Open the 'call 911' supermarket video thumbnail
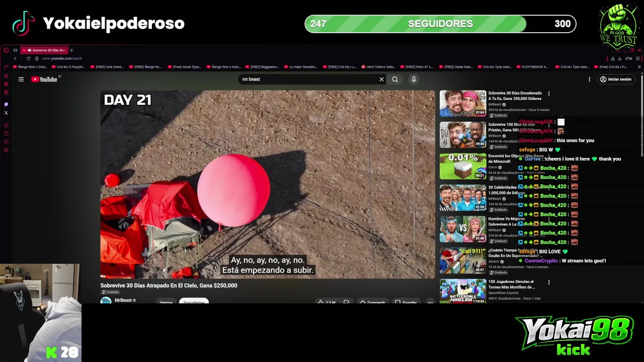This screenshot has width=644, height=362. click(x=463, y=260)
